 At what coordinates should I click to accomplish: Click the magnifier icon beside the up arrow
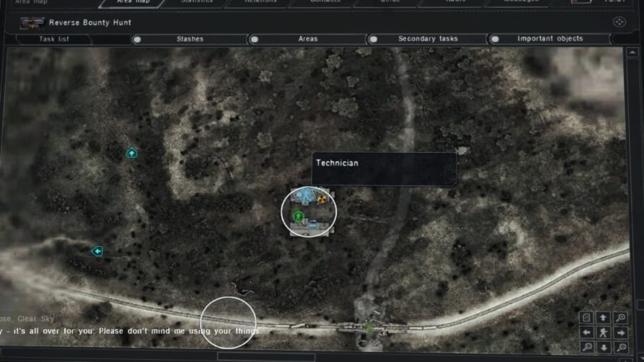click(x=620, y=317)
